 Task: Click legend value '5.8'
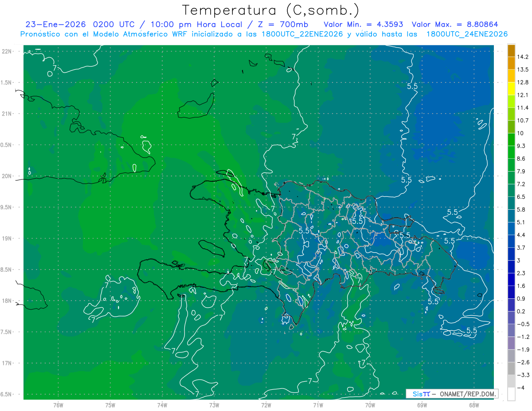520,210
